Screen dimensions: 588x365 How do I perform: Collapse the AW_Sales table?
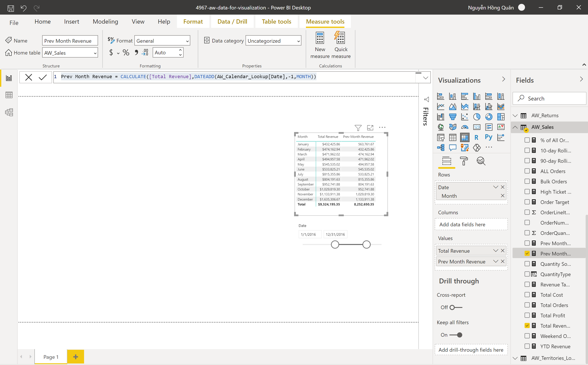[515, 127]
